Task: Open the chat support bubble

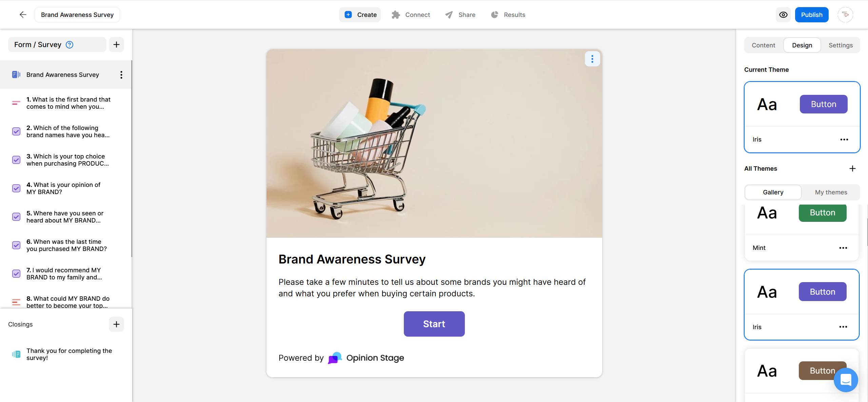Action: click(845, 380)
